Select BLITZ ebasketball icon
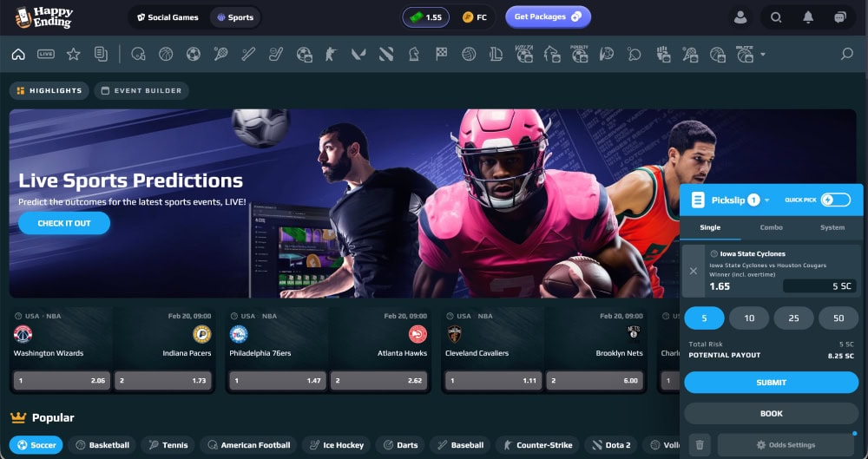Screen dimensions: 868x459 [x=745, y=55]
